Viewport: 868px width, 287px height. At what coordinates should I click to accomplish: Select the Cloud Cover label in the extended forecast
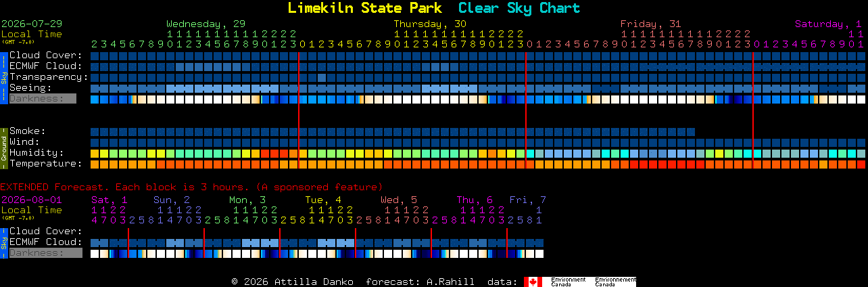[46, 231]
